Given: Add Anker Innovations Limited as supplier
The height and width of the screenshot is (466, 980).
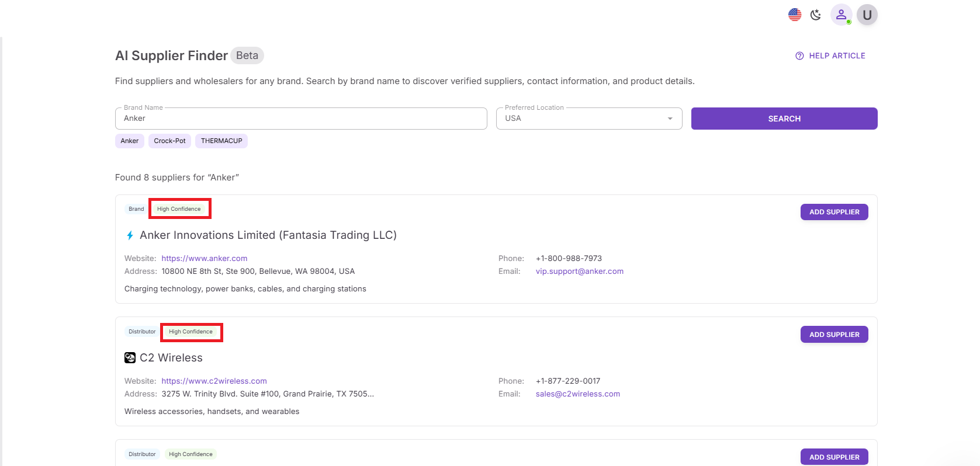Looking at the screenshot, I should (x=834, y=212).
